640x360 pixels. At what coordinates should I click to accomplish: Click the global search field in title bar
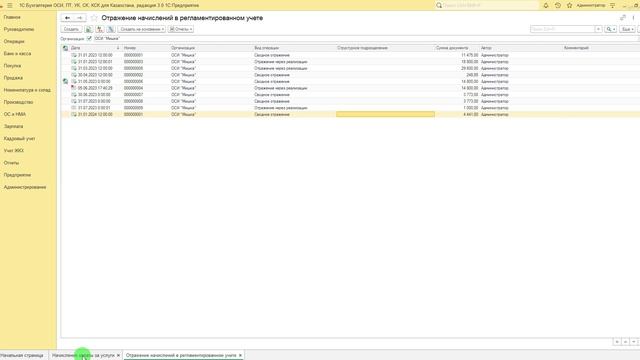coord(490,5)
